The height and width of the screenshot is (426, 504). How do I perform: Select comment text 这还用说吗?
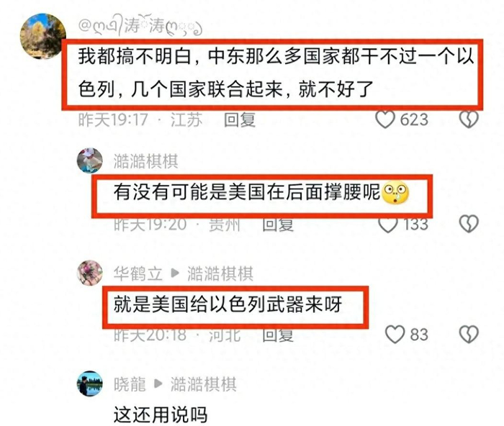coord(160,414)
